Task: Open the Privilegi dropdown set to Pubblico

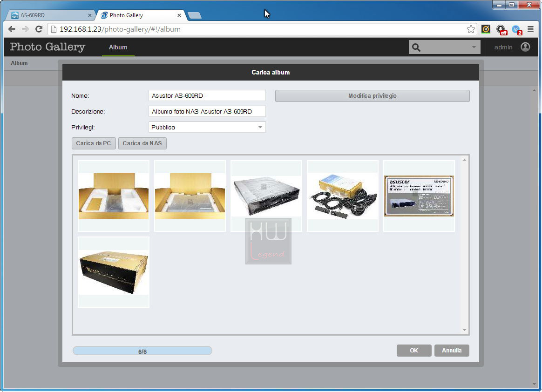Action: point(207,127)
